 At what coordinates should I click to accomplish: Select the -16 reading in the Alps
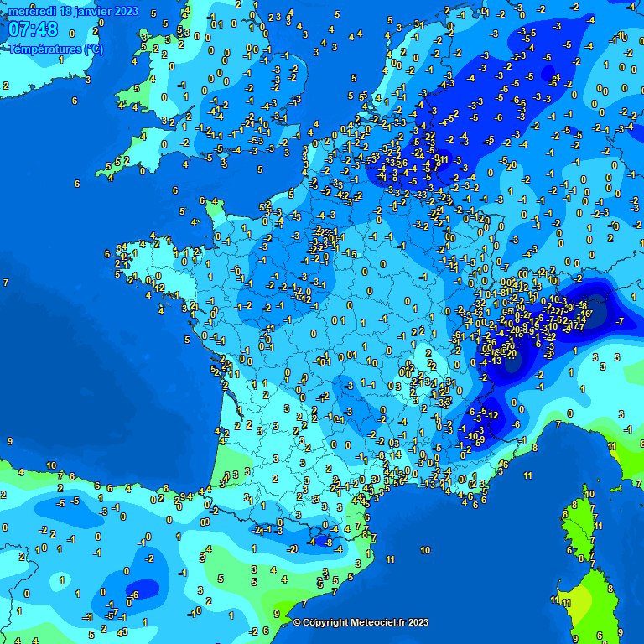pyautogui.click(x=584, y=313)
